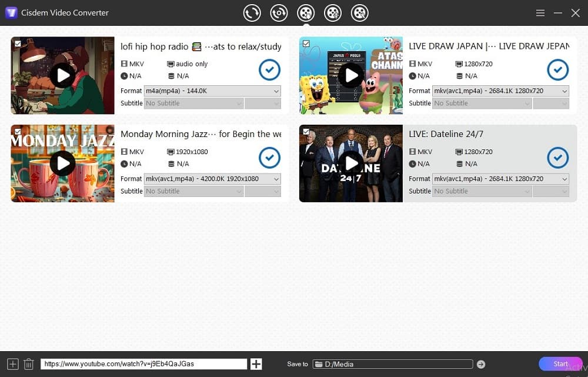Uncheck the lofi hip hop radio checkbox
This screenshot has width=588, height=377.
(x=18, y=44)
